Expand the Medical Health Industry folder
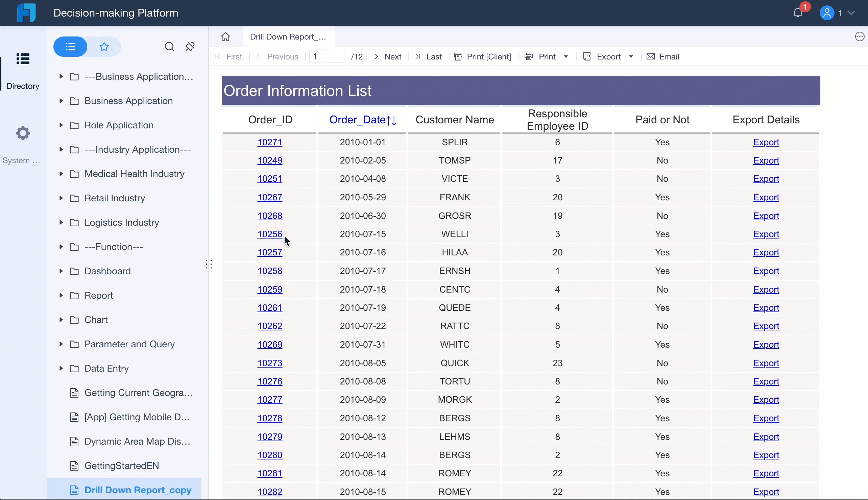Image resolution: width=868 pixels, height=500 pixels. coord(61,174)
